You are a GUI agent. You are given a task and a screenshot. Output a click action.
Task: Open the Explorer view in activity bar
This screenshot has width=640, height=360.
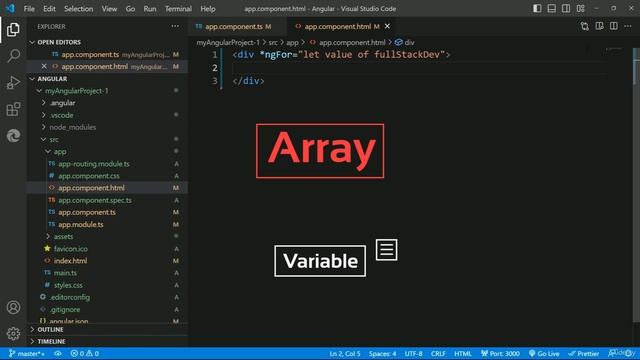click(13, 29)
